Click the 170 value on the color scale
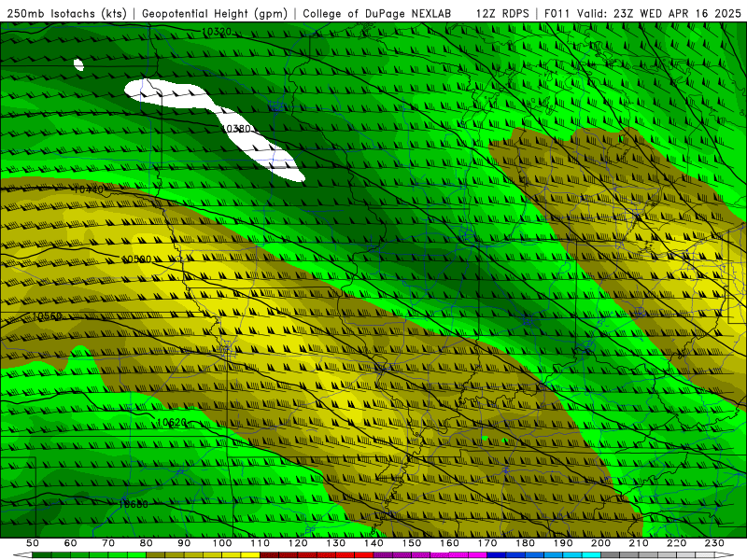 [x=487, y=543]
